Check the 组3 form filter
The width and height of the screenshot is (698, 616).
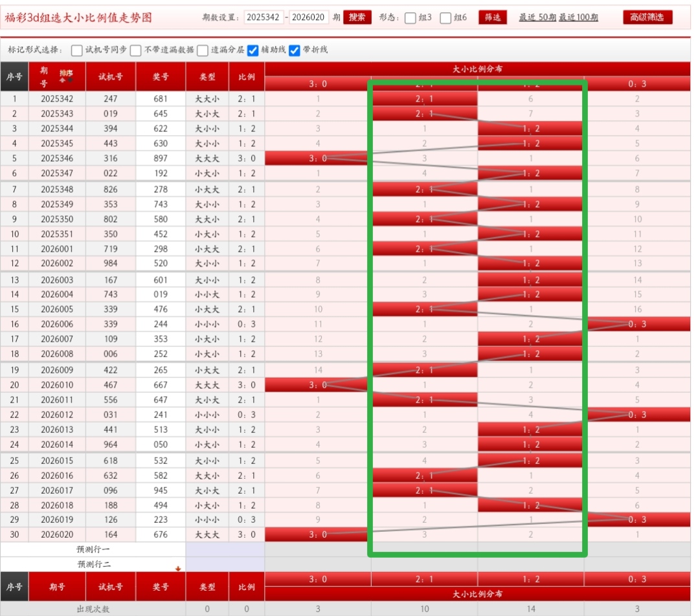point(411,18)
